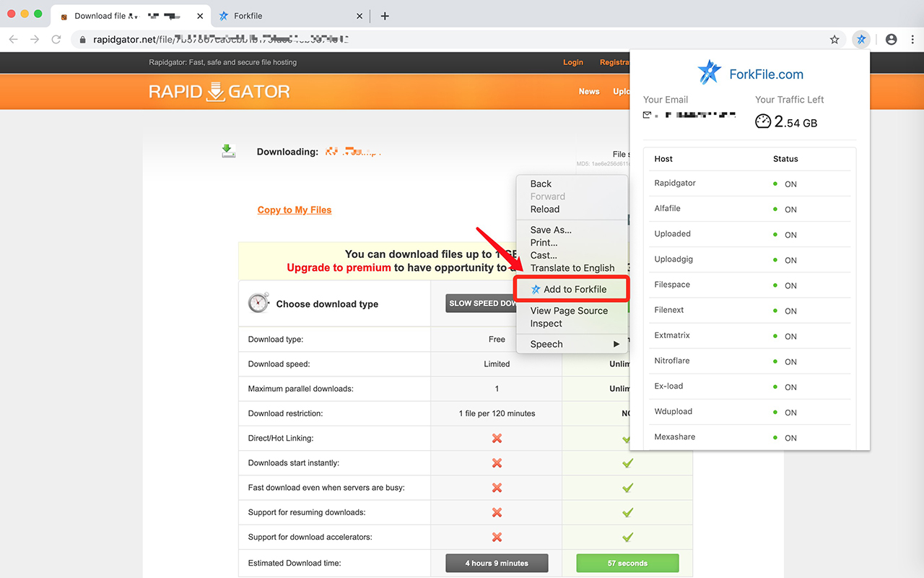Click the stopwatch icon beside Choose download type
The width and height of the screenshot is (924, 578).
pyautogui.click(x=258, y=303)
